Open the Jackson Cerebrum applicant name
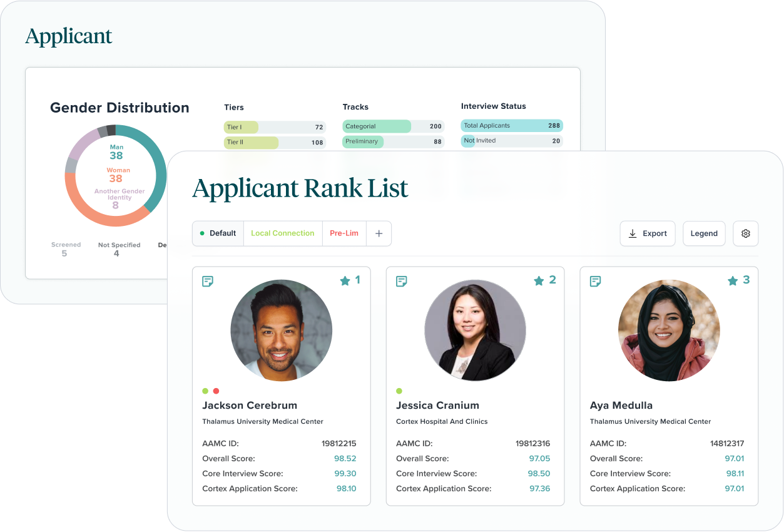 coord(250,406)
